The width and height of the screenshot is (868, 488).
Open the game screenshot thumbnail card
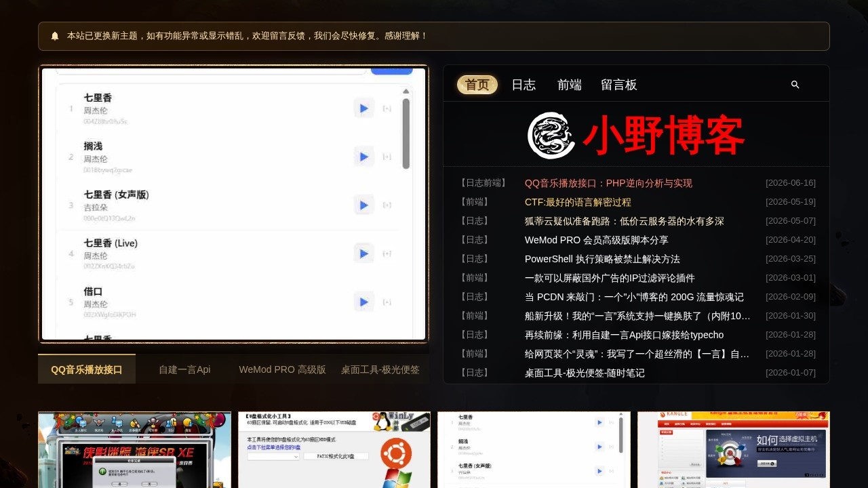[134, 450]
